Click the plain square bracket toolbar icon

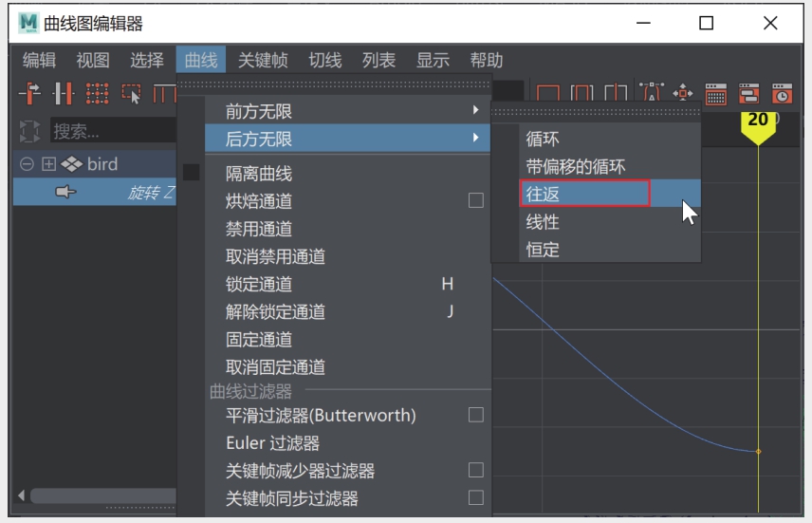coord(548,93)
